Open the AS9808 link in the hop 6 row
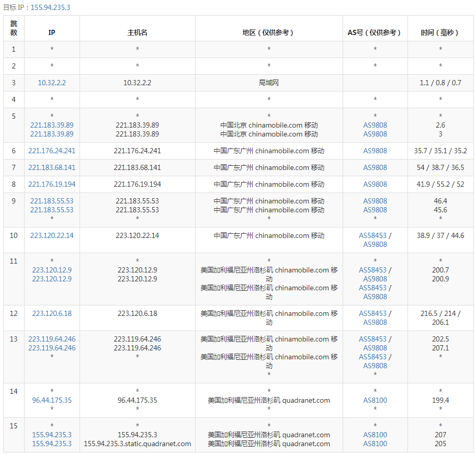Viewport: 476px width, 454px height. coord(375,151)
